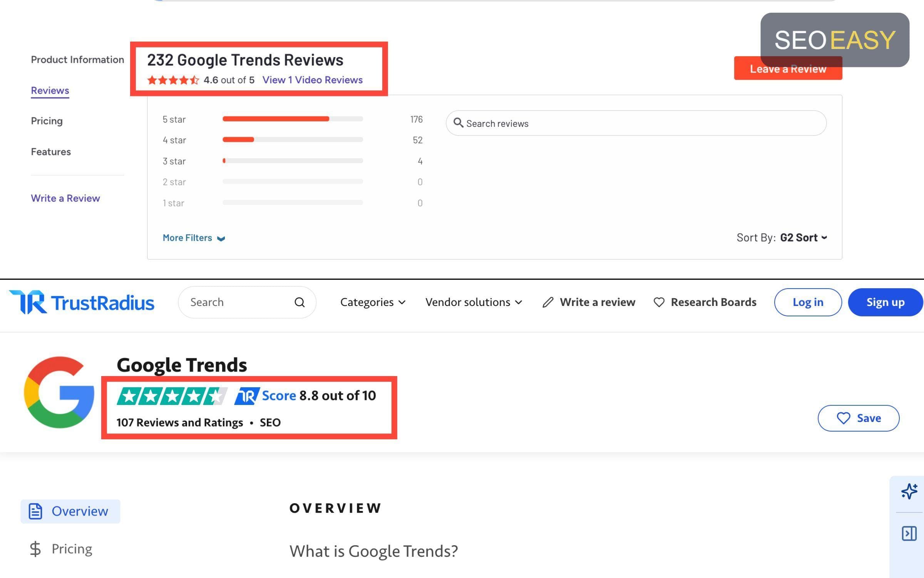Image resolution: width=924 pixels, height=578 pixels.
Task: Select the Reviews tab in G2 sidebar
Action: click(x=50, y=91)
